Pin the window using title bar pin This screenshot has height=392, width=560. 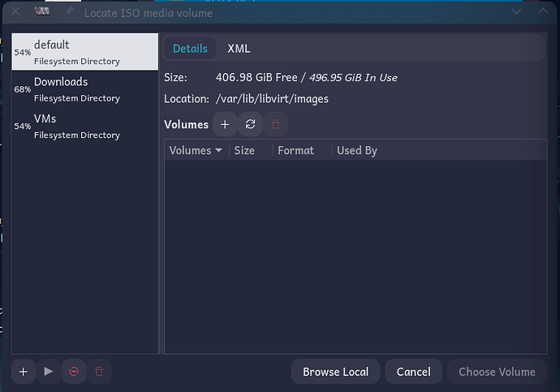[x=68, y=12]
